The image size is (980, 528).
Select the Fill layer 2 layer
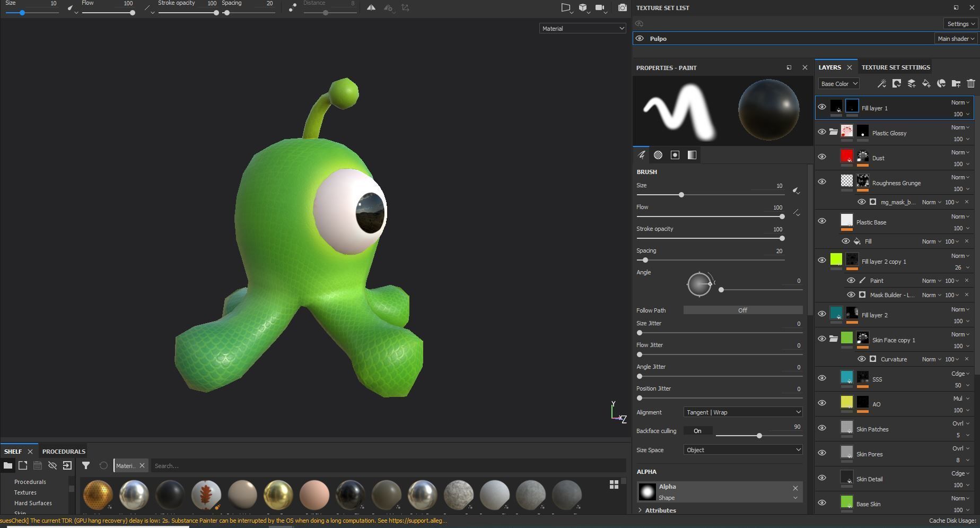click(x=894, y=315)
